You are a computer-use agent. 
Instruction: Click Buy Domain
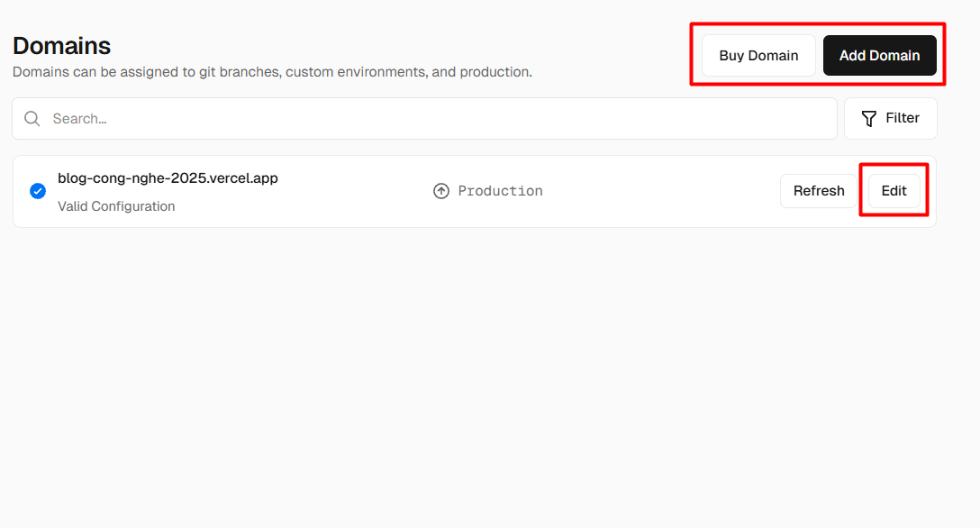coord(758,55)
